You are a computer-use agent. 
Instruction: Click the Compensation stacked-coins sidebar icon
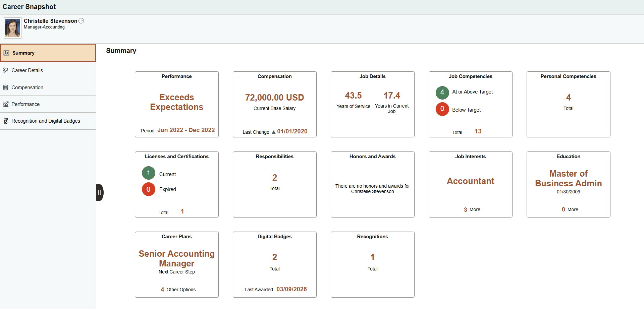[x=6, y=87]
